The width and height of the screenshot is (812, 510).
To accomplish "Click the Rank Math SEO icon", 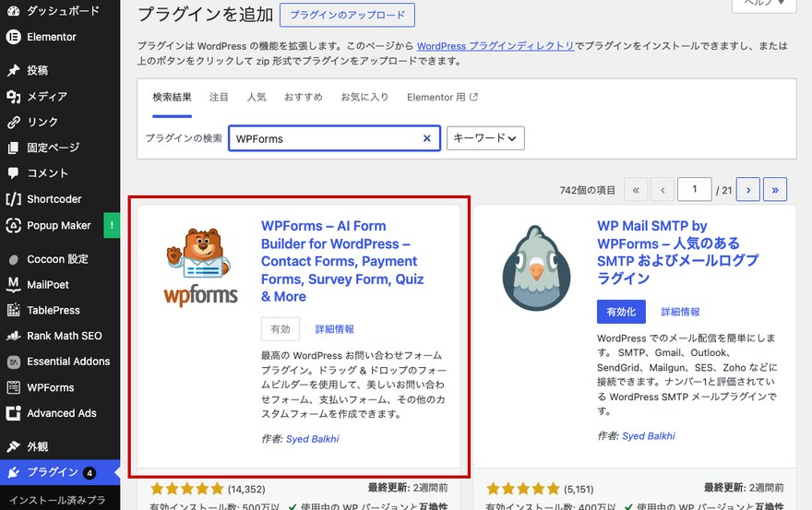I will (14, 336).
